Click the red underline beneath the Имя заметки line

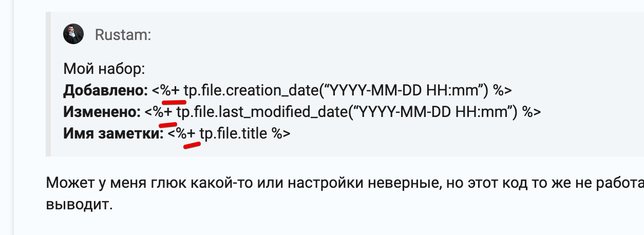click(192, 145)
